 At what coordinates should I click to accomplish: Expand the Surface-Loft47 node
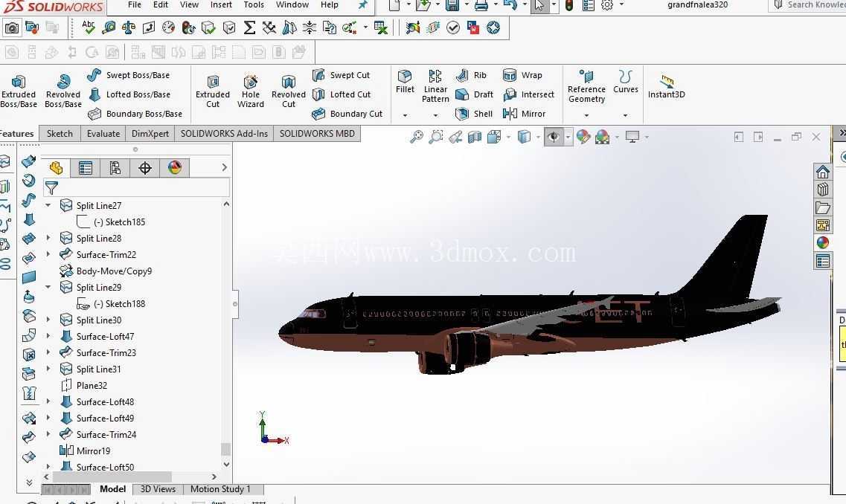pyautogui.click(x=48, y=336)
